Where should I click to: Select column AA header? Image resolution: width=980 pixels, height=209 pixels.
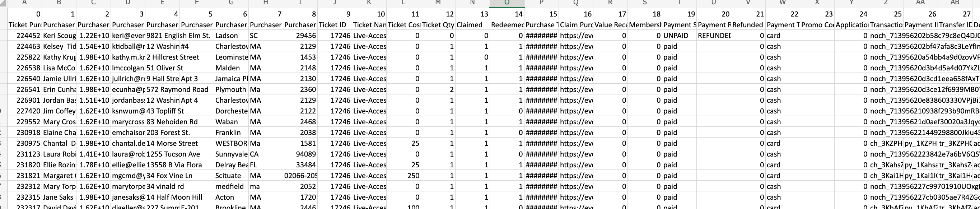[x=920, y=3]
